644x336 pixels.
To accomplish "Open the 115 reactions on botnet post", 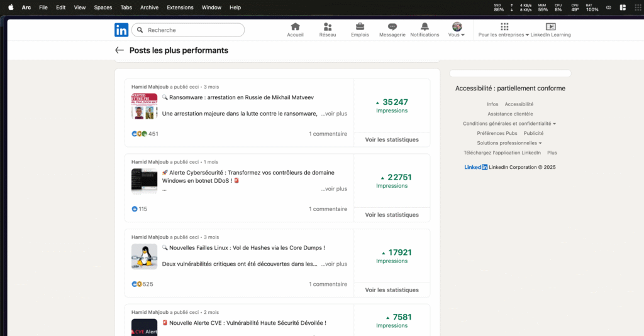I will pos(139,209).
